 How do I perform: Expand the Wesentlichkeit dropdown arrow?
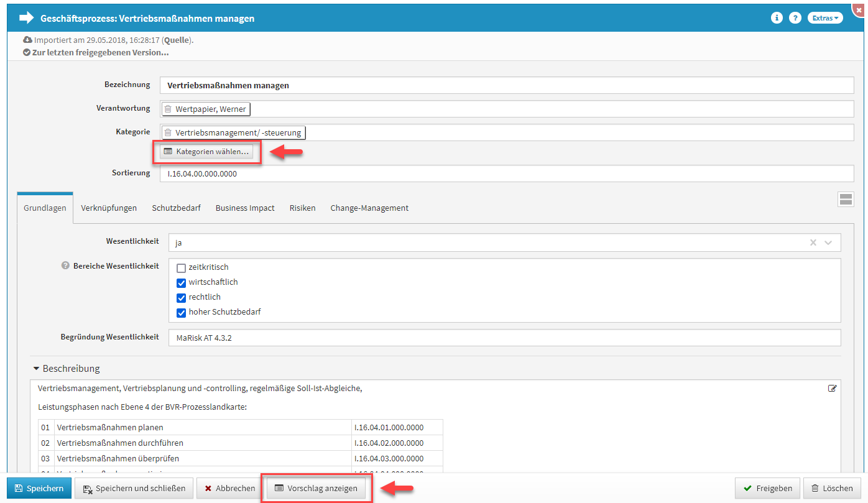(x=828, y=242)
